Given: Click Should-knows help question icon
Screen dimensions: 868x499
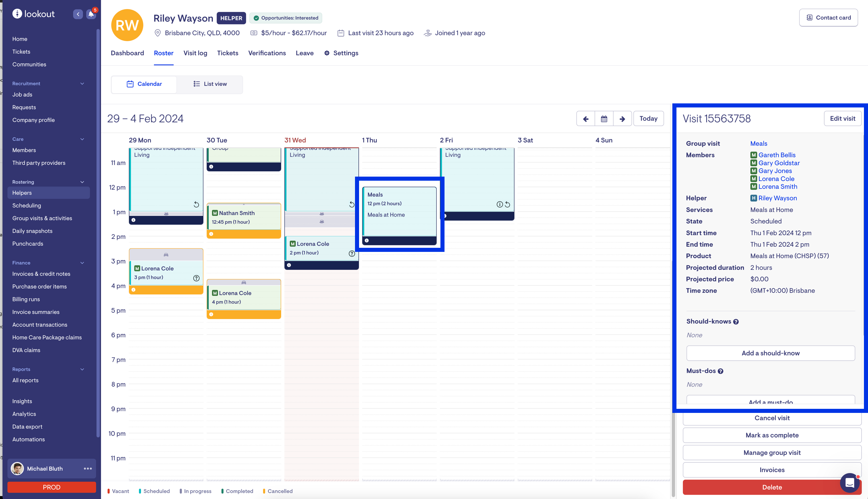Looking at the screenshot, I should tap(736, 322).
